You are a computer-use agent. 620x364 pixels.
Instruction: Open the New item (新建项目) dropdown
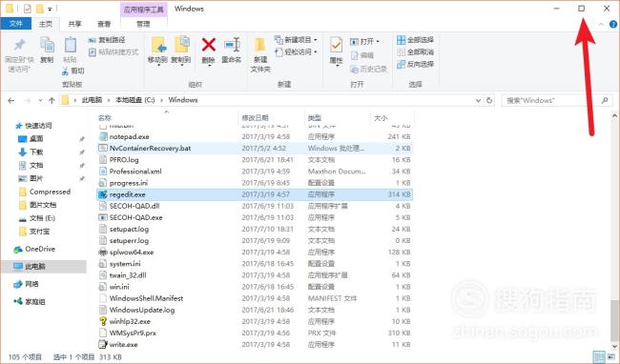point(296,40)
